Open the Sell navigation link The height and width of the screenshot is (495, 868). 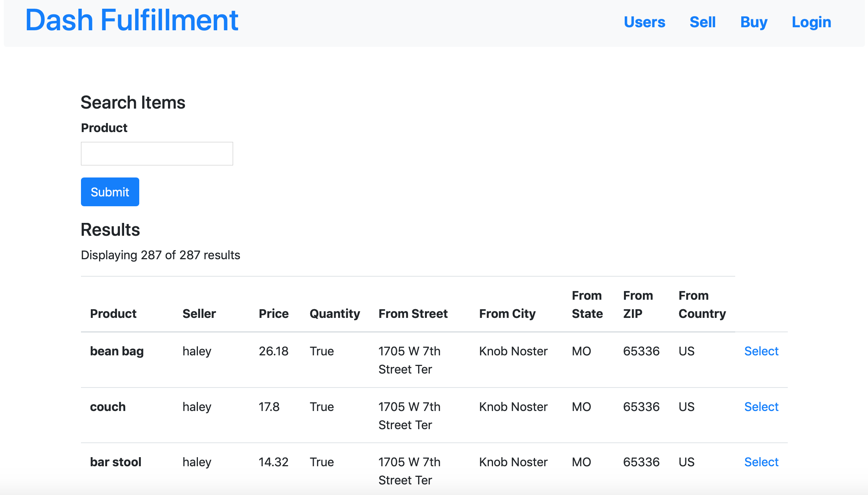702,22
